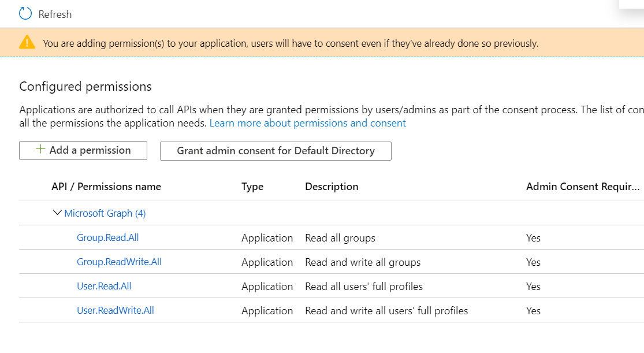Grant admin consent for Default Directory
The height and width of the screenshot is (353, 644).
click(276, 151)
